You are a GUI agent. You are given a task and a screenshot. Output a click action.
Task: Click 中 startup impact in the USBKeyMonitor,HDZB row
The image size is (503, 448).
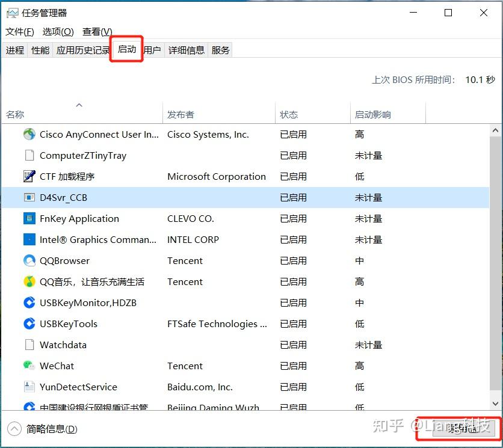click(360, 303)
